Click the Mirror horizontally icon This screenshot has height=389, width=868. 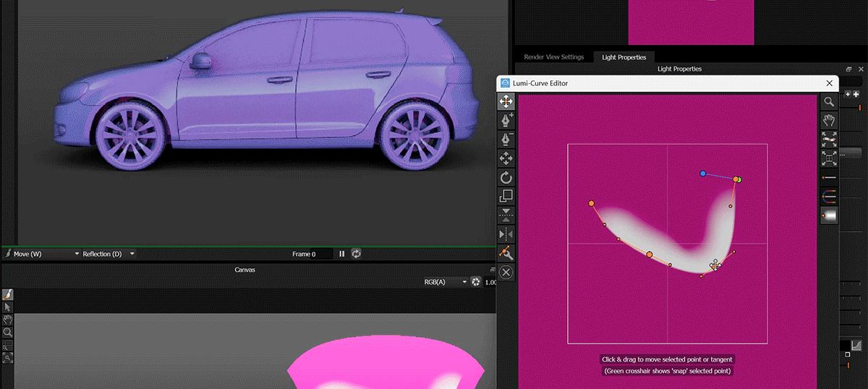coord(506,234)
